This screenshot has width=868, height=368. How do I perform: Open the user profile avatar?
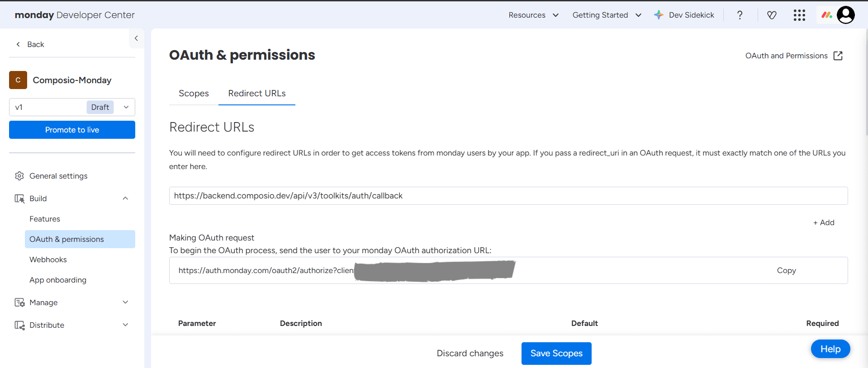click(846, 15)
